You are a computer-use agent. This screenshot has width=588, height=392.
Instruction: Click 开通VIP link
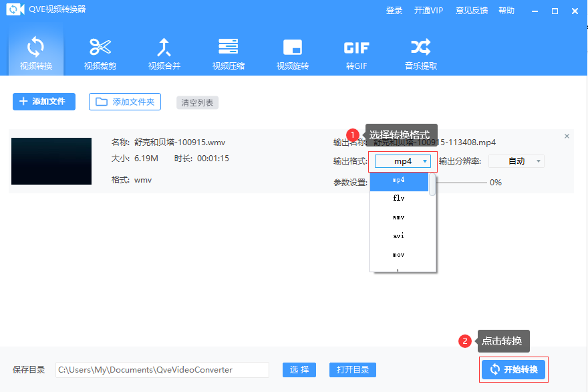(x=428, y=11)
